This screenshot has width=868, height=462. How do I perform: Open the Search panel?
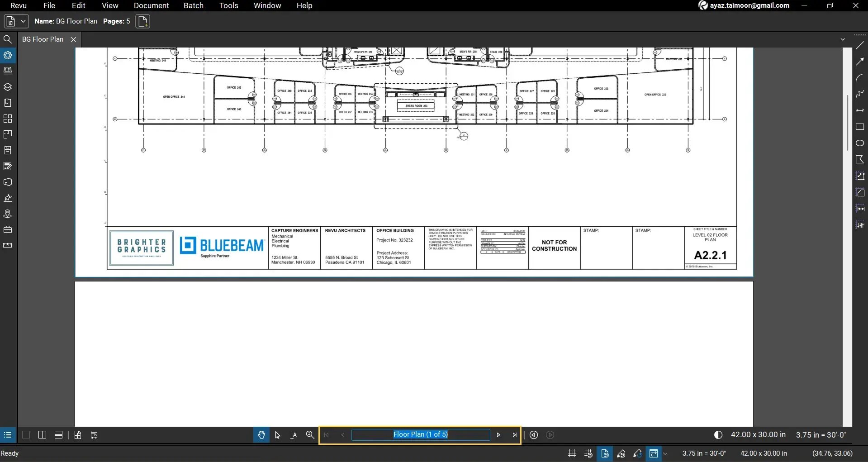pyautogui.click(x=8, y=39)
